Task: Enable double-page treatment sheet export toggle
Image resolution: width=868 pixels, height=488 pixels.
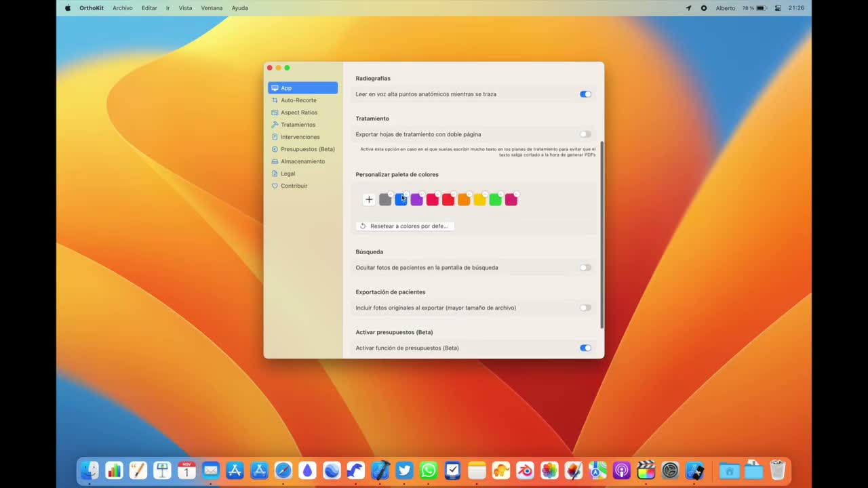Action: click(585, 134)
